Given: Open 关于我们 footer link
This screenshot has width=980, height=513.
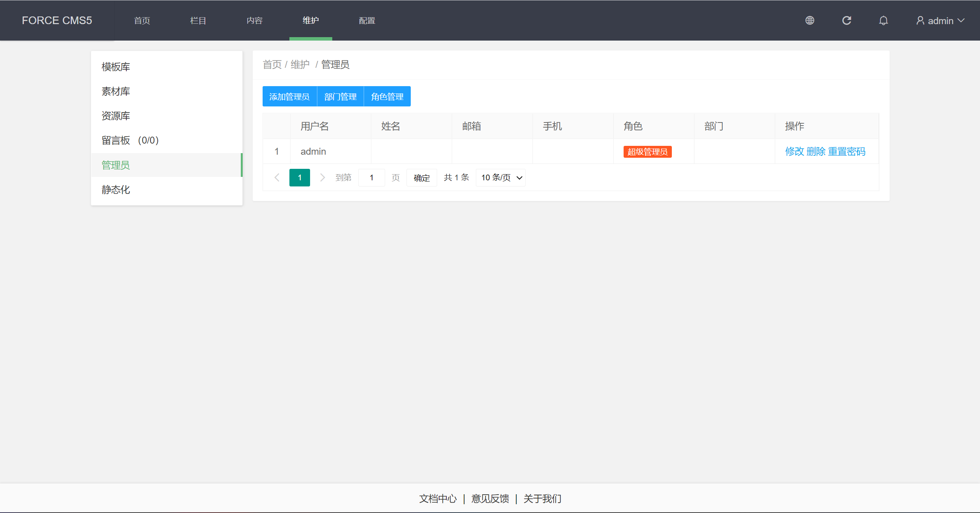Looking at the screenshot, I should (542, 498).
